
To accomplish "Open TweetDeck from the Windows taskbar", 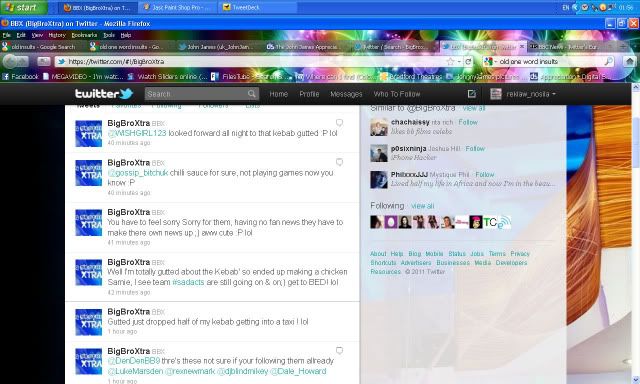I will (x=257, y=7).
